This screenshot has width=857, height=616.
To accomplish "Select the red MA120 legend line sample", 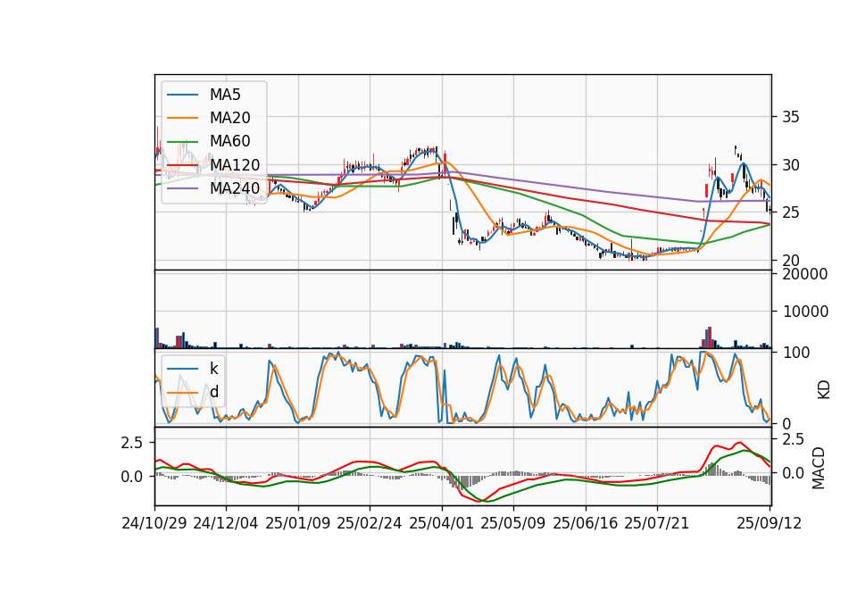I will 182,165.
